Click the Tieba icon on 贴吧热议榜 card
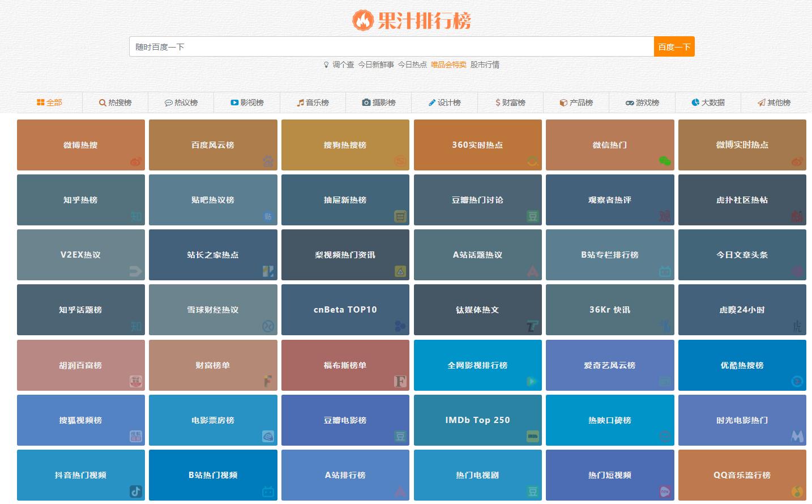This screenshot has height=504, width=812. pyautogui.click(x=267, y=216)
